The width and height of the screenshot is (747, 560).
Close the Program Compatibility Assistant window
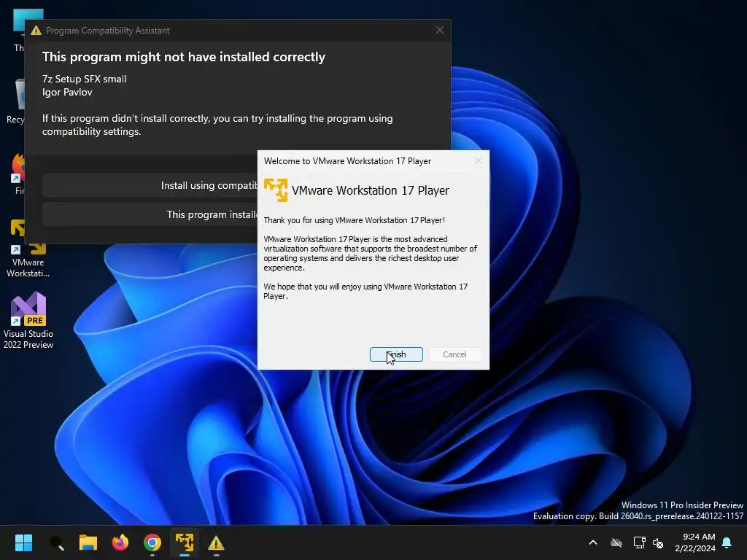439,30
